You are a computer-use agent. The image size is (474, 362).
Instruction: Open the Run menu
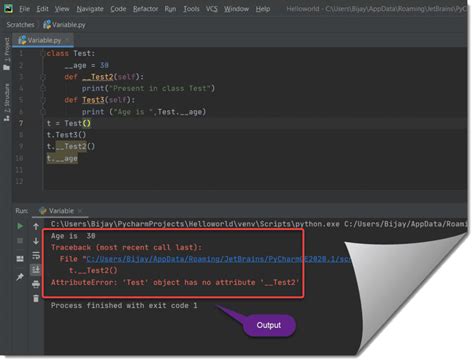click(170, 9)
